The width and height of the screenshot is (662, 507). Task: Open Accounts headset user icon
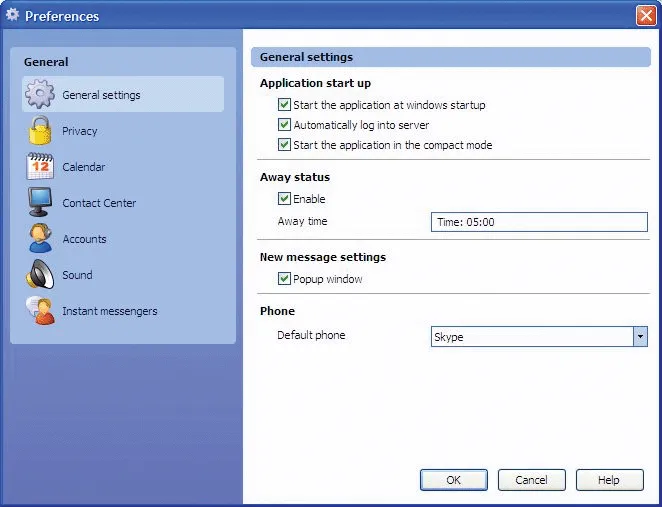[41, 239]
